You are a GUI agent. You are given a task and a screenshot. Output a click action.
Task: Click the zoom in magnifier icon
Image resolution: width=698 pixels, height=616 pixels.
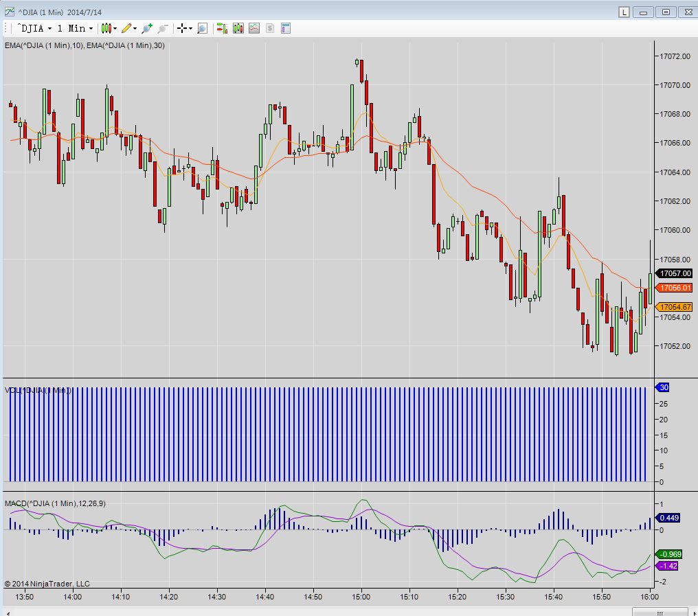(x=146, y=28)
